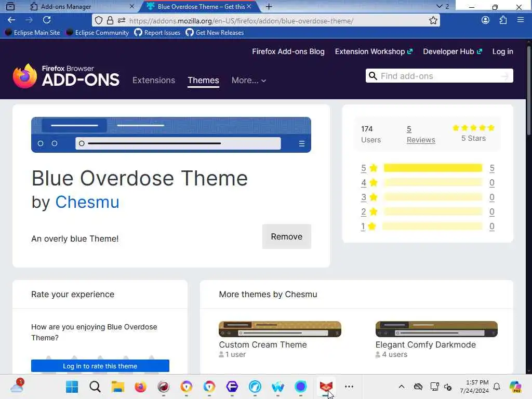Remove the Blue Overdose Theme
Screen dimensions: 532x399
click(x=286, y=236)
